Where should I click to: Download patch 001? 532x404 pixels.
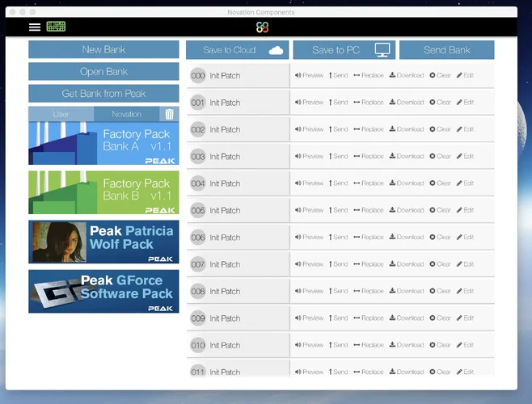click(x=407, y=102)
